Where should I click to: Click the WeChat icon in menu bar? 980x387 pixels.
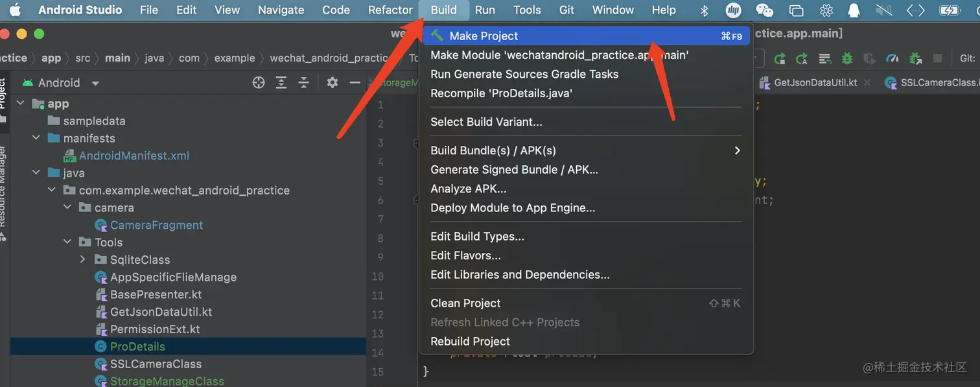[x=765, y=10]
